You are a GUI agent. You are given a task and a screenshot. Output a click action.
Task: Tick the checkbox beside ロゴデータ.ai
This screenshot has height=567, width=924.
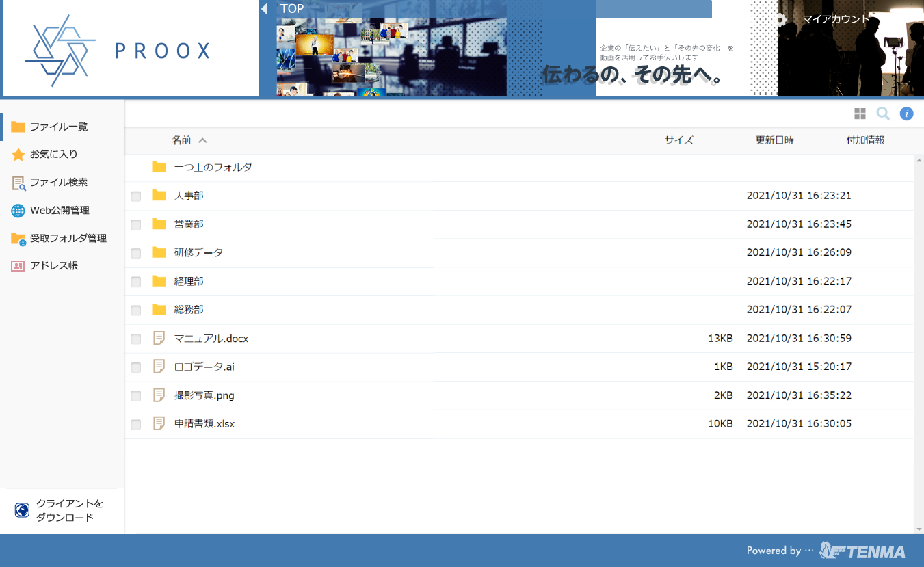click(x=136, y=367)
